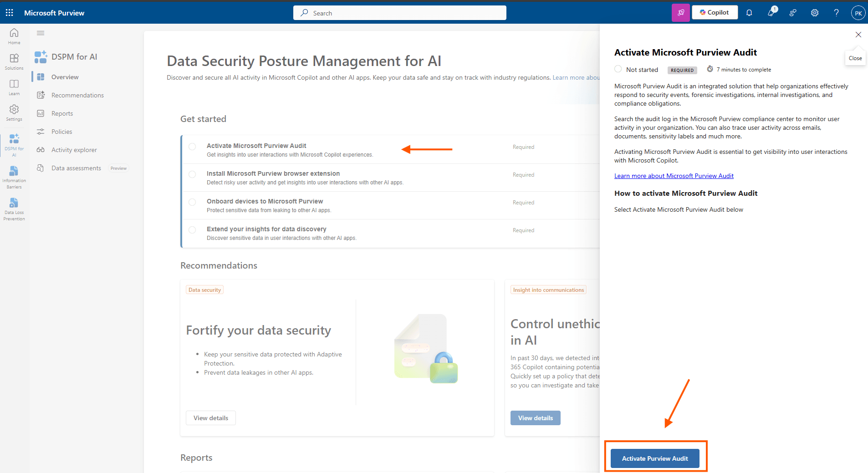Open Learn more about Microsoft Purview Audit link
The height and width of the screenshot is (473, 868).
674,176
